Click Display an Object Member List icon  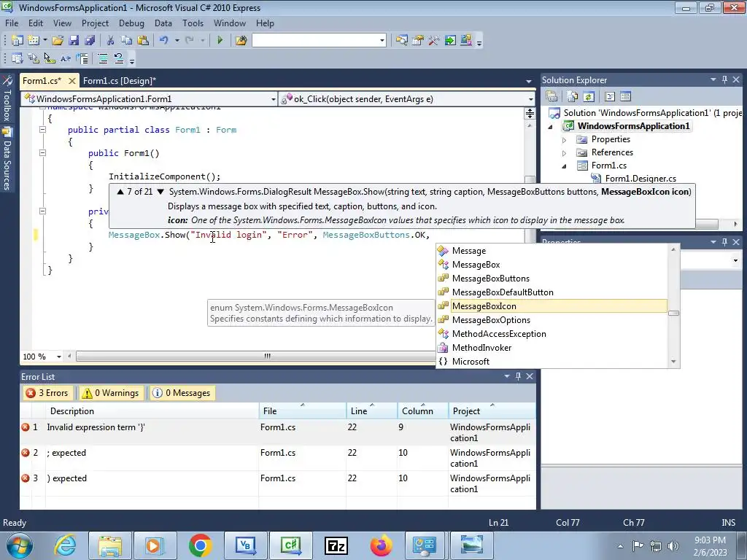pyautogui.click(x=18, y=58)
